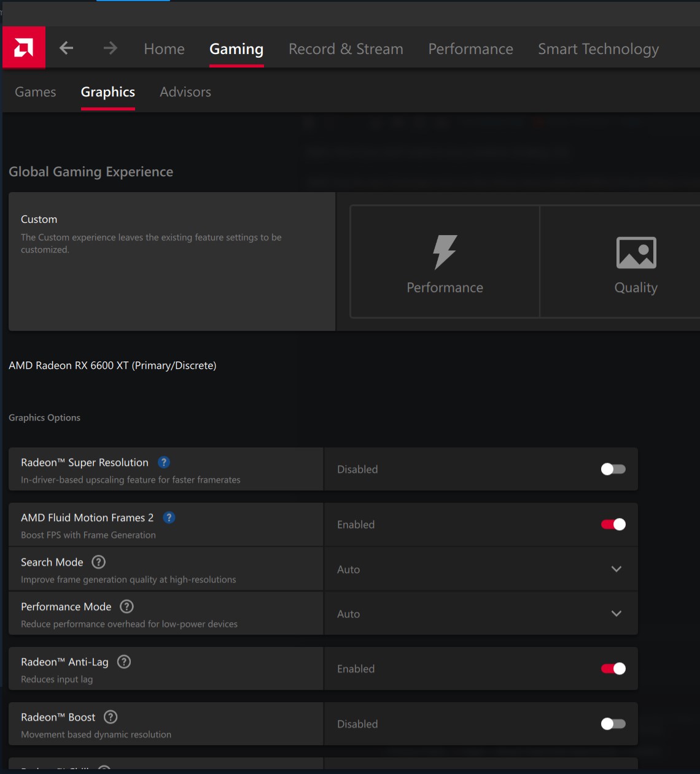Screen dimensions: 700x774
Task: Open Radeon Super Resolution help icon
Action: pyautogui.click(x=164, y=462)
